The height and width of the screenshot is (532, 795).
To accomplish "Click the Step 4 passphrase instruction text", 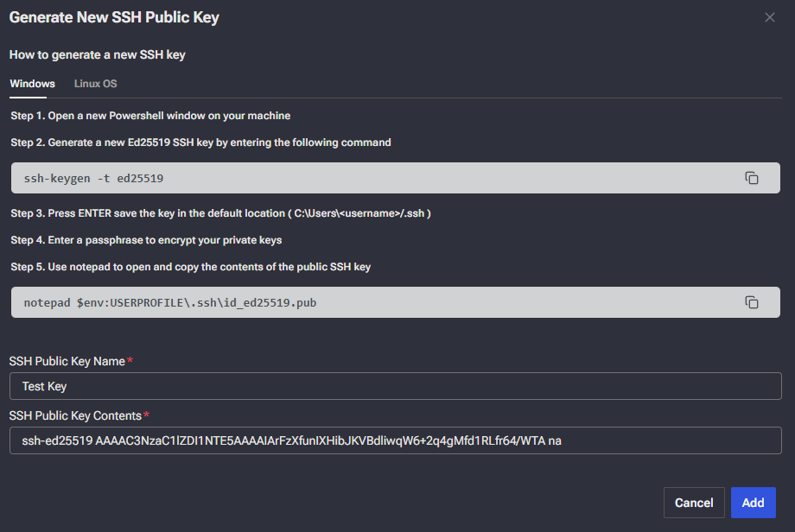I will (x=146, y=240).
